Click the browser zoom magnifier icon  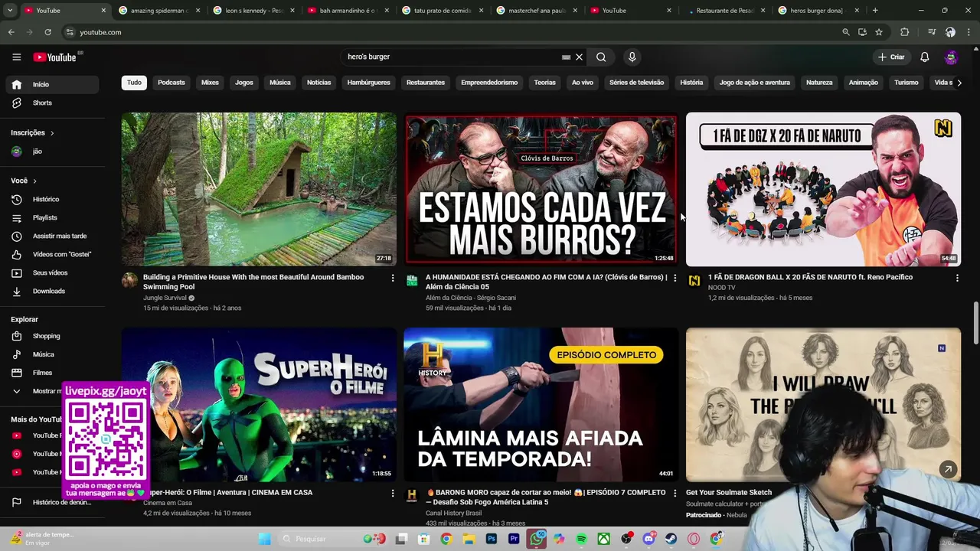coord(845,32)
